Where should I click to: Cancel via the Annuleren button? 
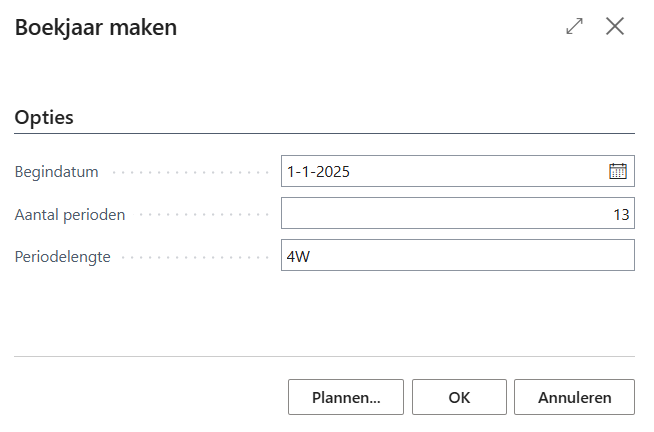click(x=575, y=397)
